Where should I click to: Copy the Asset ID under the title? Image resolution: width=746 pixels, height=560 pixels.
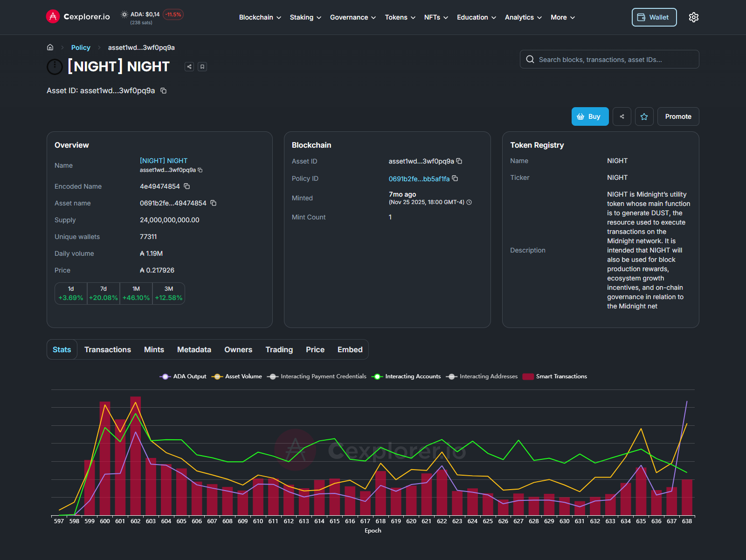click(x=164, y=90)
